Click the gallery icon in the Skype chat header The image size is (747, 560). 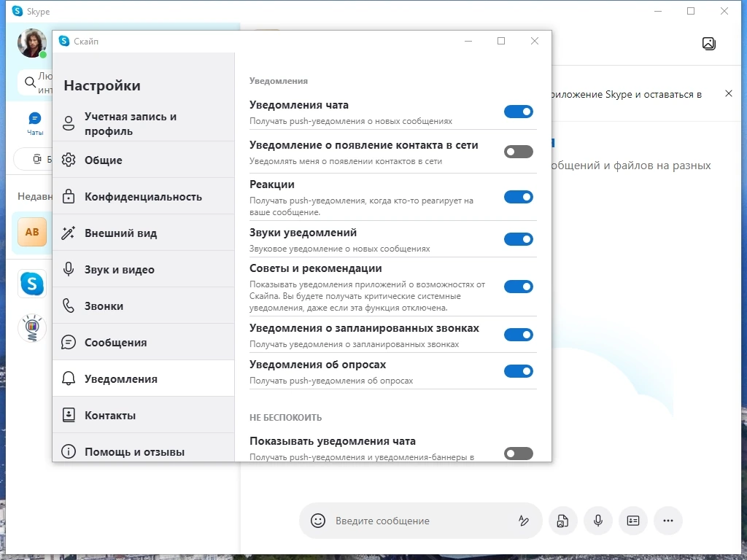pyautogui.click(x=709, y=44)
